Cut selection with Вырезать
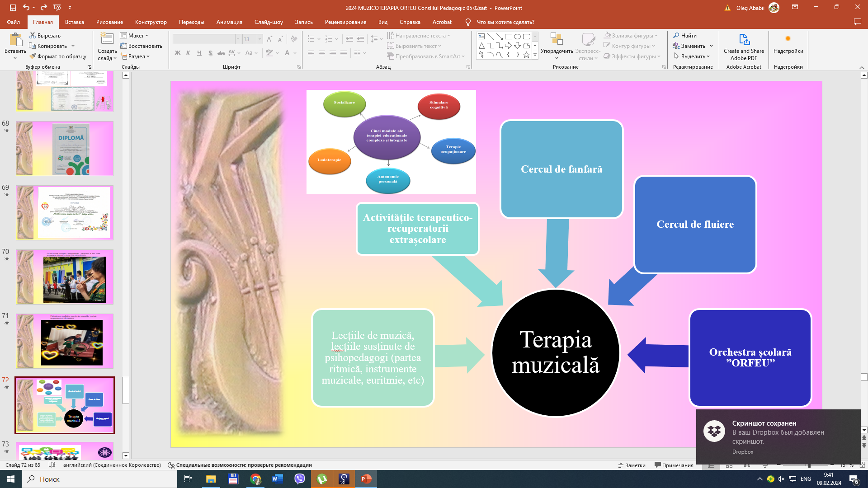Screen dimensions: 868x488 tap(45, 36)
